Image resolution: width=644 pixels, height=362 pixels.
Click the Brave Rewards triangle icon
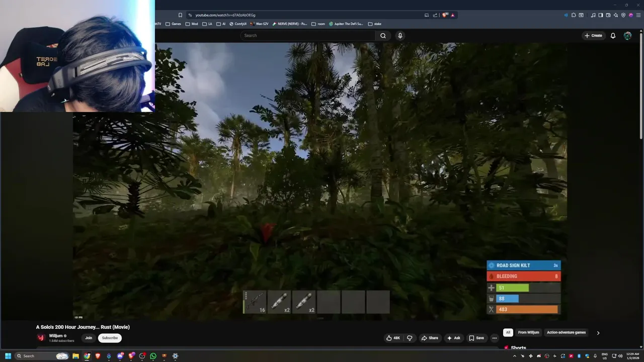coord(452,15)
